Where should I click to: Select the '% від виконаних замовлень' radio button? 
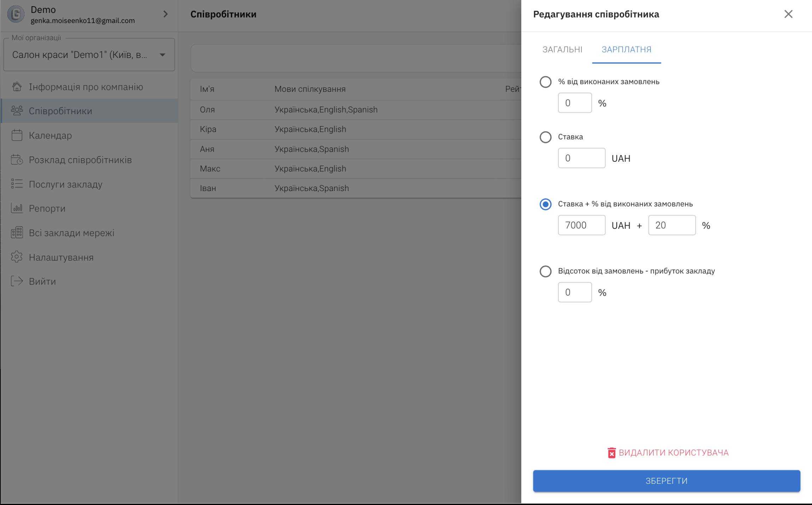[x=545, y=82]
